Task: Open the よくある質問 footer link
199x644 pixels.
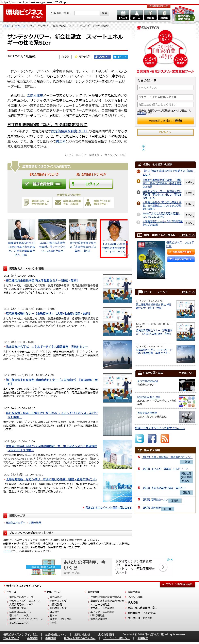Action: click(x=106, y=634)
